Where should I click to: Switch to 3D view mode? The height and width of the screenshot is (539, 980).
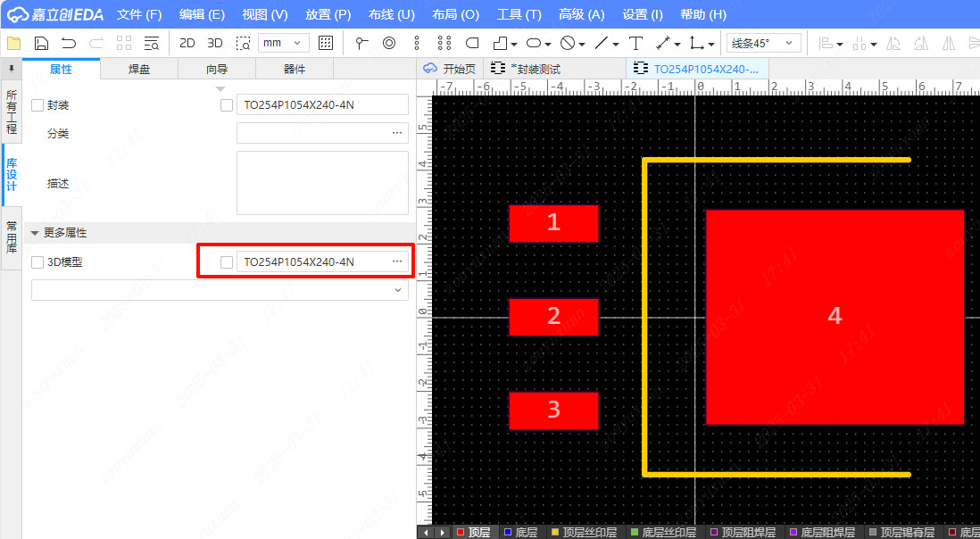point(215,43)
